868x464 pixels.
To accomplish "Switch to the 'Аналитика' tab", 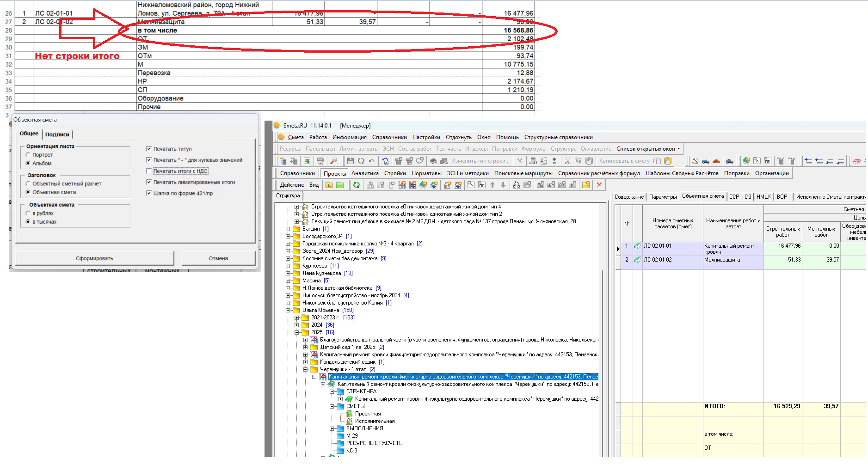I will (x=365, y=173).
